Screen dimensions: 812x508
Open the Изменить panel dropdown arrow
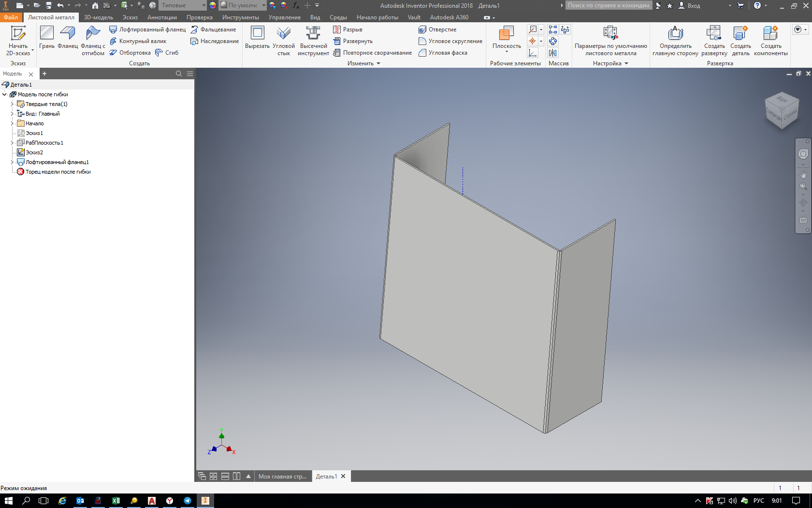(378, 63)
